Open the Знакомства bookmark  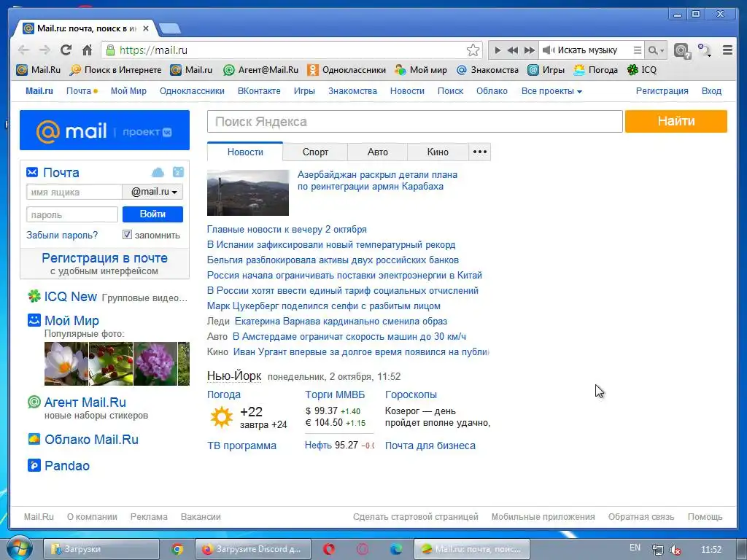point(487,70)
